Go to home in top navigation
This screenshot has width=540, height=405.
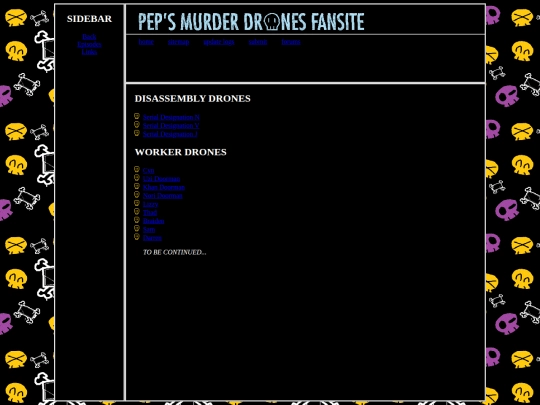click(146, 42)
